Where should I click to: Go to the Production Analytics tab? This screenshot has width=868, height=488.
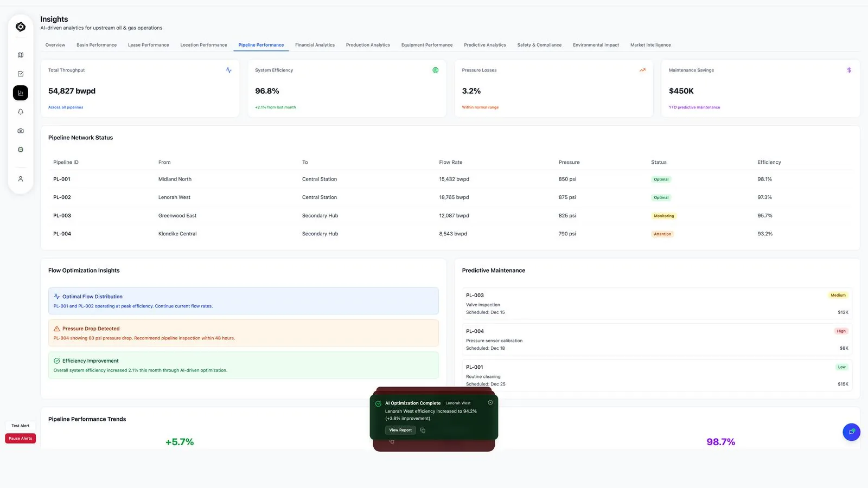tap(368, 45)
